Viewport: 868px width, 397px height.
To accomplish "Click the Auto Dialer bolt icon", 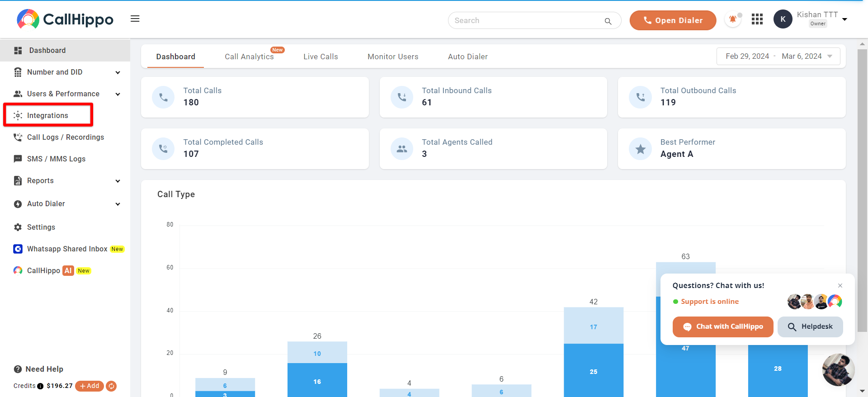I will pyautogui.click(x=18, y=204).
